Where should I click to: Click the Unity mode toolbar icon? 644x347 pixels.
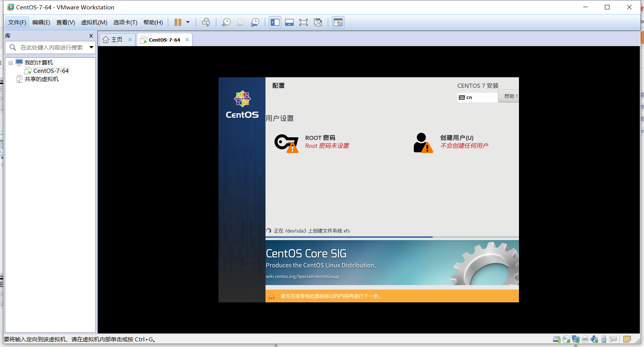tap(318, 23)
